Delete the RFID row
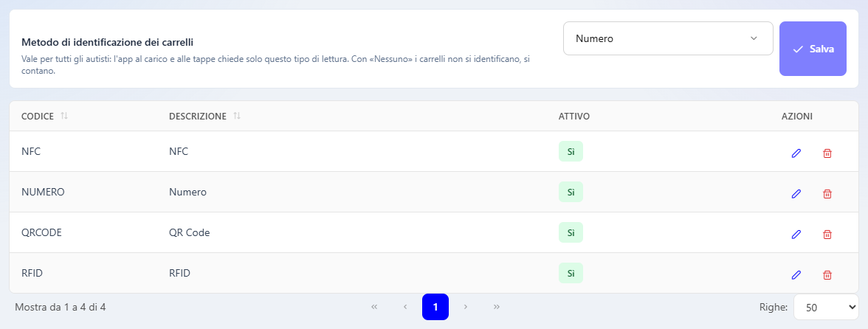The height and width of the screenshot is (329, 868). point(827,275)
